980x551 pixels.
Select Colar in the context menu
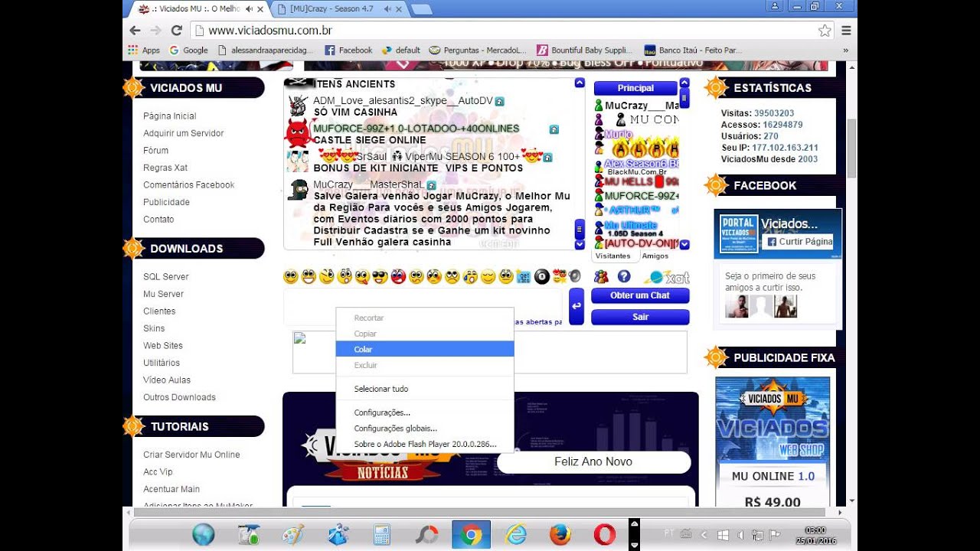tap(425, 349)
